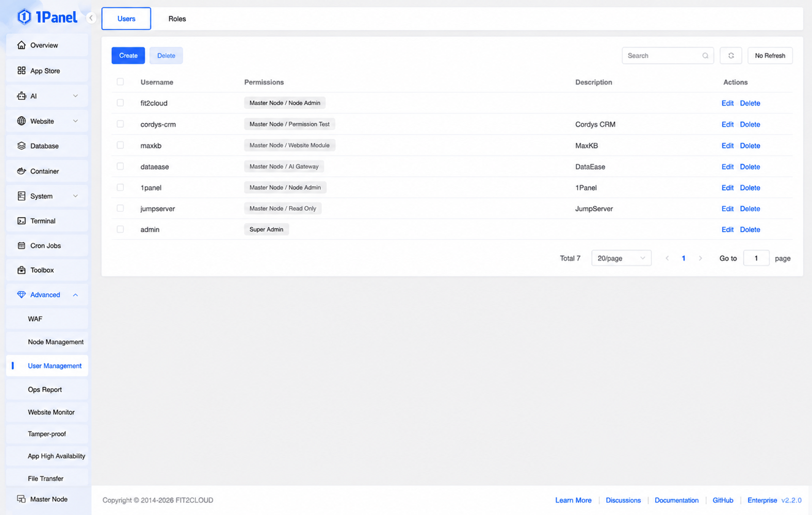The height and width of the screenshot is (515, 812).
Task: Click the Database stack icon
Action: (21, 146)
